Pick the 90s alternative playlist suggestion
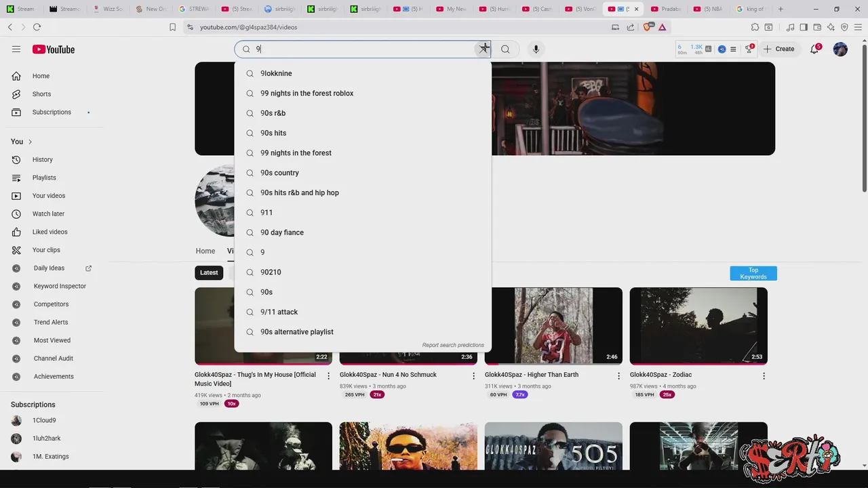Screen dimensions: 868x488 tap(363, 331)
